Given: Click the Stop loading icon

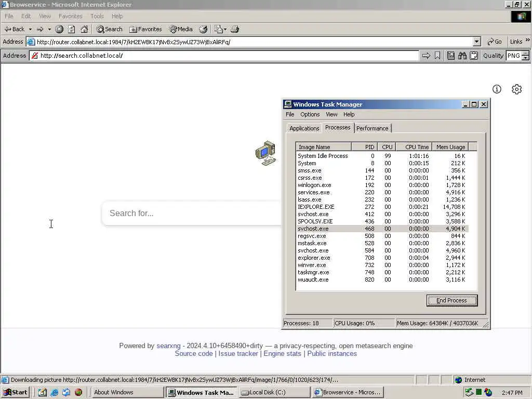Looking at the screenshot, I should 59,29.
